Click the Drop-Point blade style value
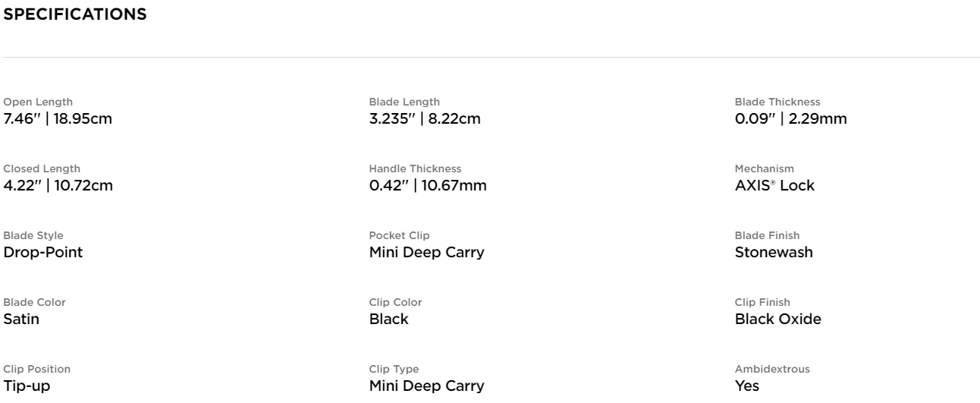Image resolution: width=980 pixels, height=403 pixels. [x=43, y=252]
